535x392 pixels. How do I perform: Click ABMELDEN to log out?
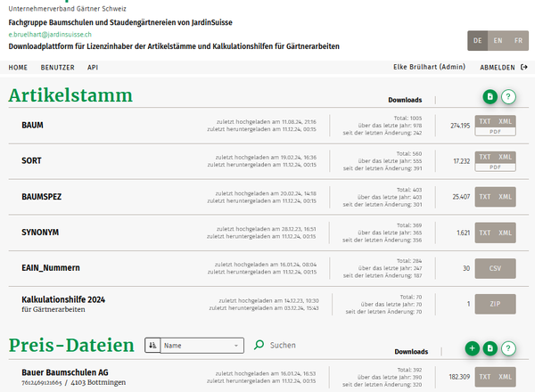pyautogui.click(x=498, y=68)
